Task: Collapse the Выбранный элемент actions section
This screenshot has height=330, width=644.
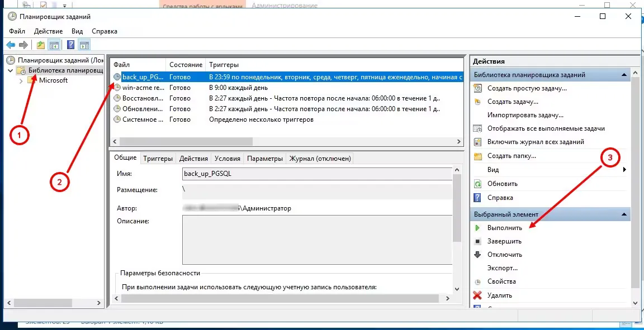Action: (624, 214)
